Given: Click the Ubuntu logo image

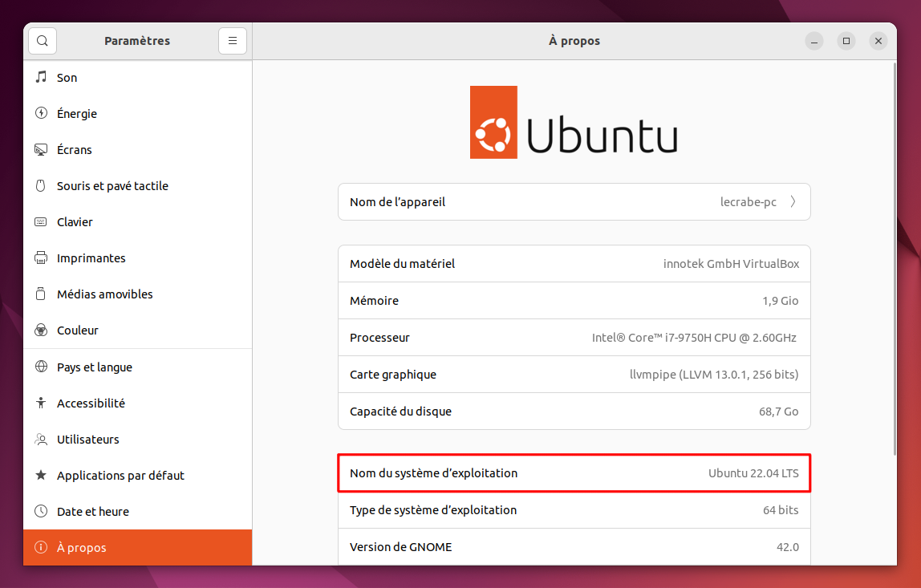Looking at the screenshot, I should click(574, 122).
